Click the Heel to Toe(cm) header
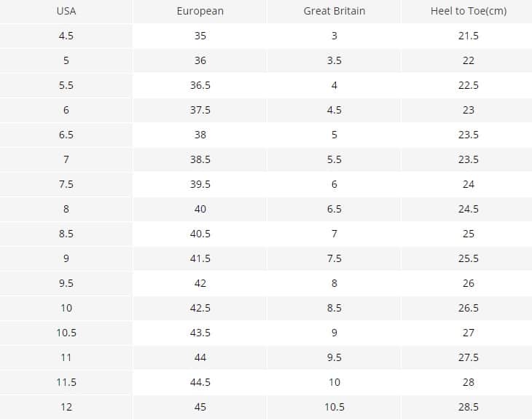 468,11
